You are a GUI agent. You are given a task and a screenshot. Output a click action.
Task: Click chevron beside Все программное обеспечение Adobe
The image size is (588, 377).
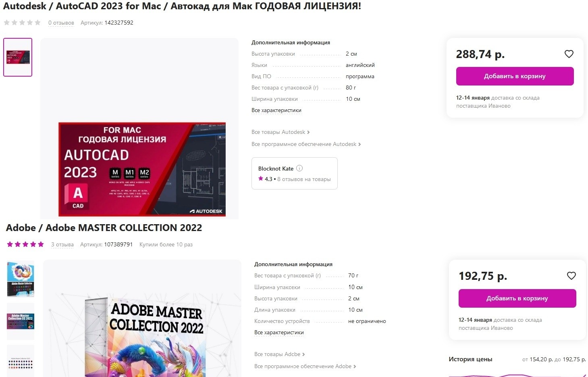point(355,367)
